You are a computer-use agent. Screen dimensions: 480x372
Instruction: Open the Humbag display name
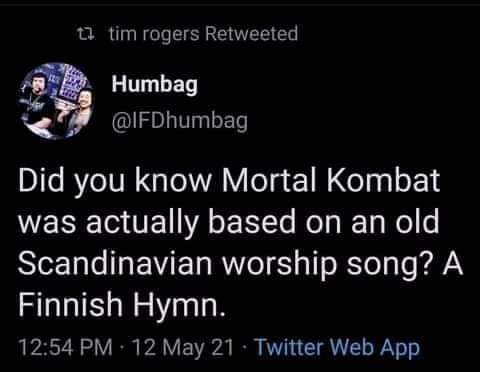[155, 84]
